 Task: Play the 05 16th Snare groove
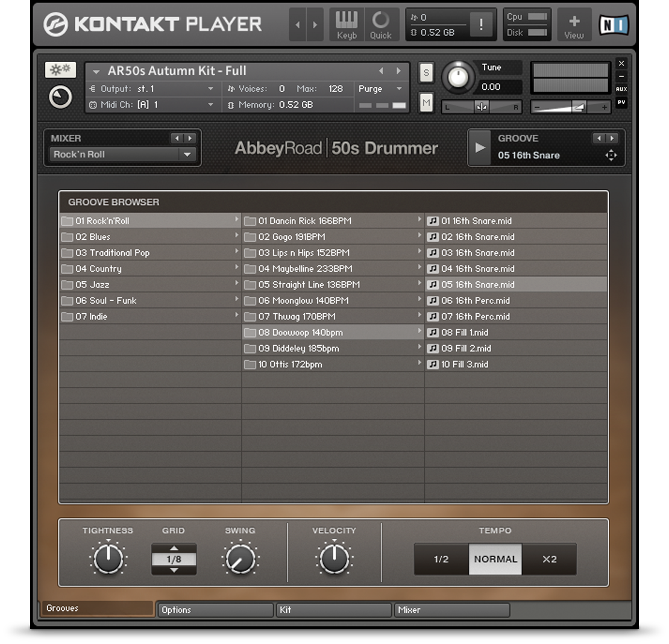click(x=480, y=148)
